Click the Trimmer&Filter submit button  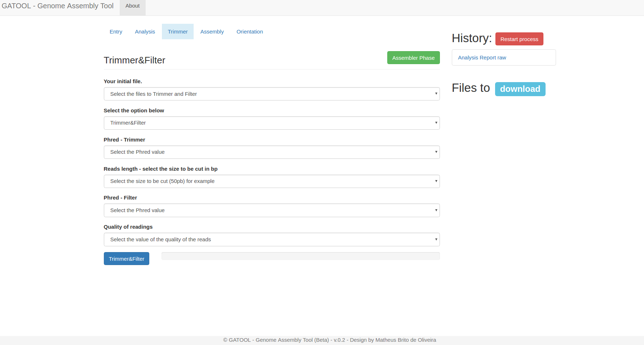pyautogui.click(x=126, y=259)
